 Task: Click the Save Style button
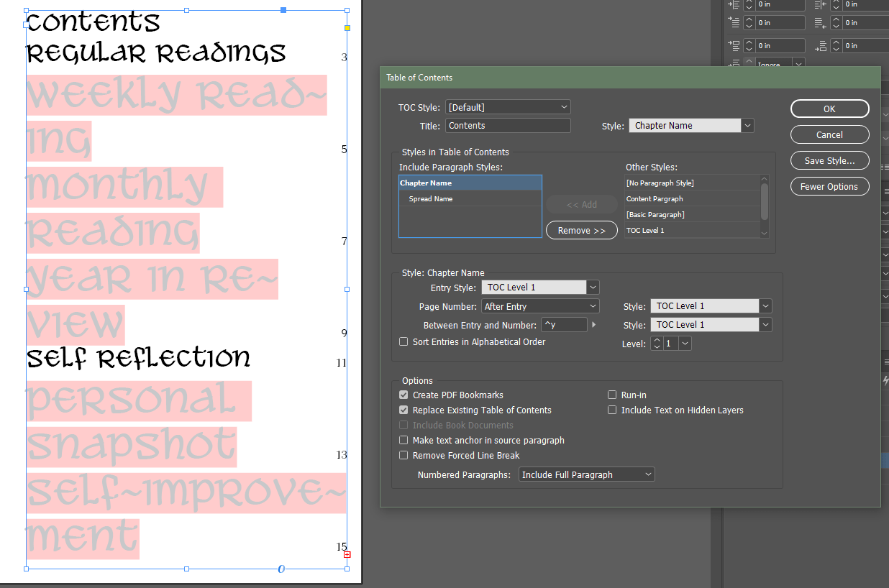829,160
